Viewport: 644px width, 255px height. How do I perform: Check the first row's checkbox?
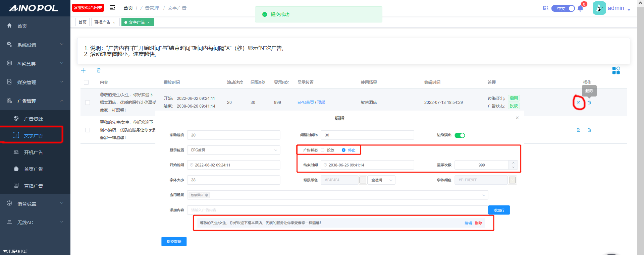click(x=88, y=103)
